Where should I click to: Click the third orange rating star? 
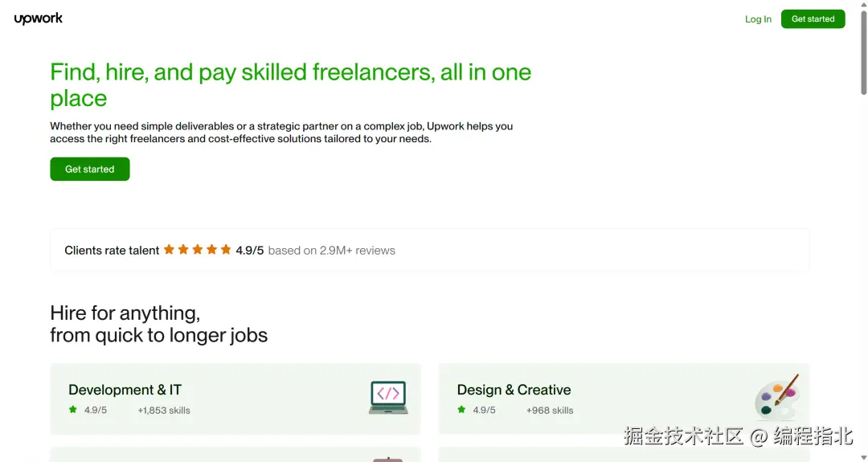[x=198, y=250]
